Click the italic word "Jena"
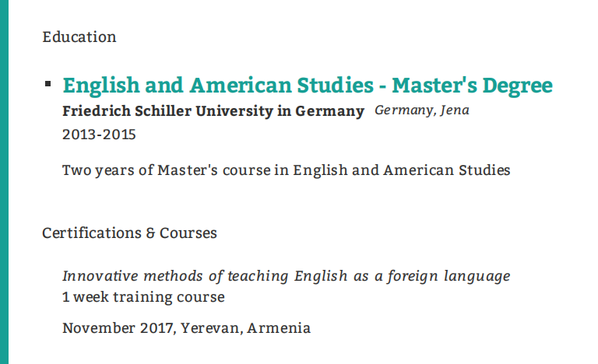598x364 pixels. click(455, 110)
